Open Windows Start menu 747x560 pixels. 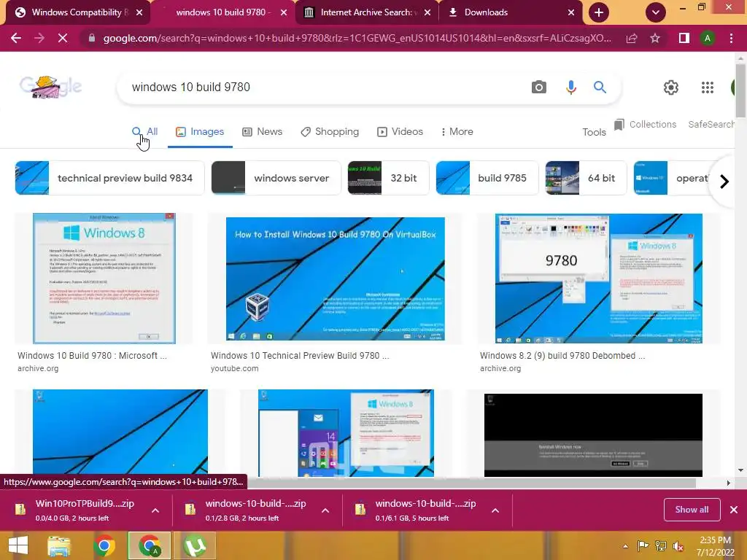pos(18,545)
